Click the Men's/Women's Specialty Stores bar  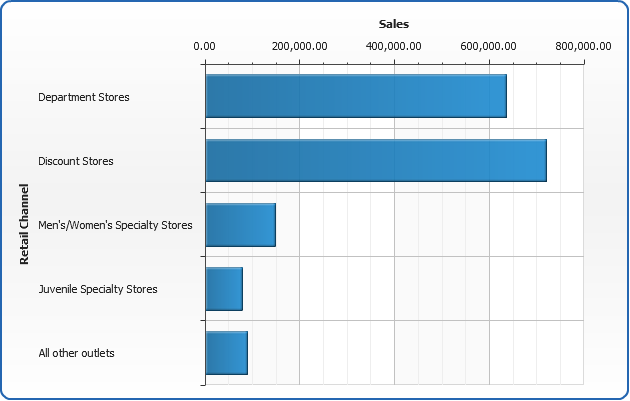[240, 225]
